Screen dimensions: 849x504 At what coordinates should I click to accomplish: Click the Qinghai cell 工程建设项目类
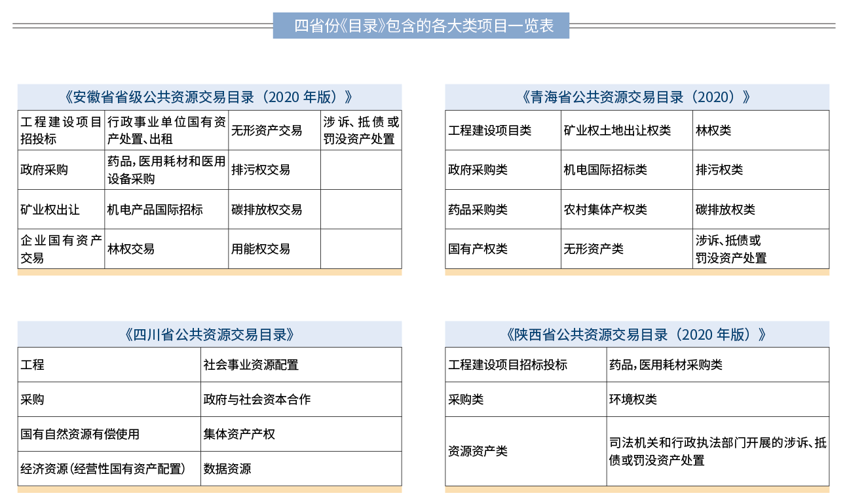(x=503, y=130)
